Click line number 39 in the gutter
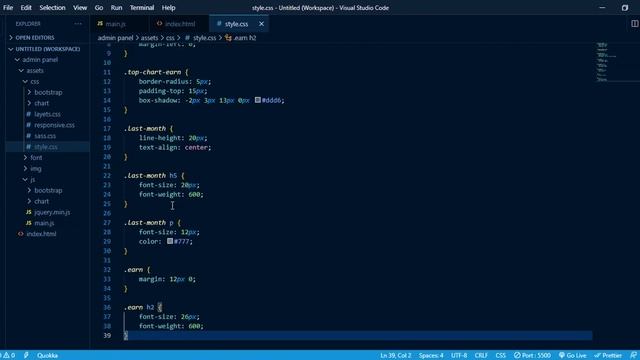640x360 pixels. pyautogui.click(x=107, y=335)
